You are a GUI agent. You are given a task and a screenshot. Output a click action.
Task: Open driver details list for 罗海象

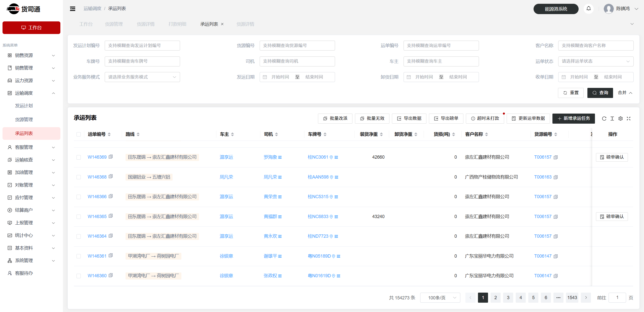[280, 157]
